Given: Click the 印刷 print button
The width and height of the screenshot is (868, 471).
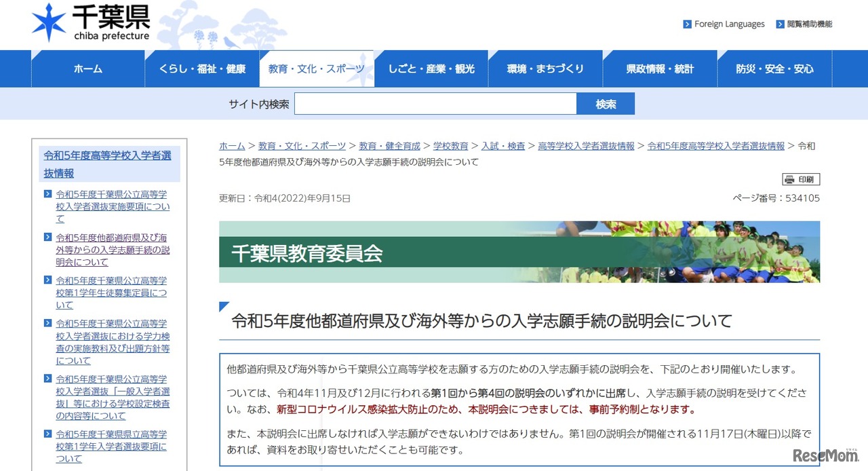Looking at the screenshot, I should tap(801, 180).
